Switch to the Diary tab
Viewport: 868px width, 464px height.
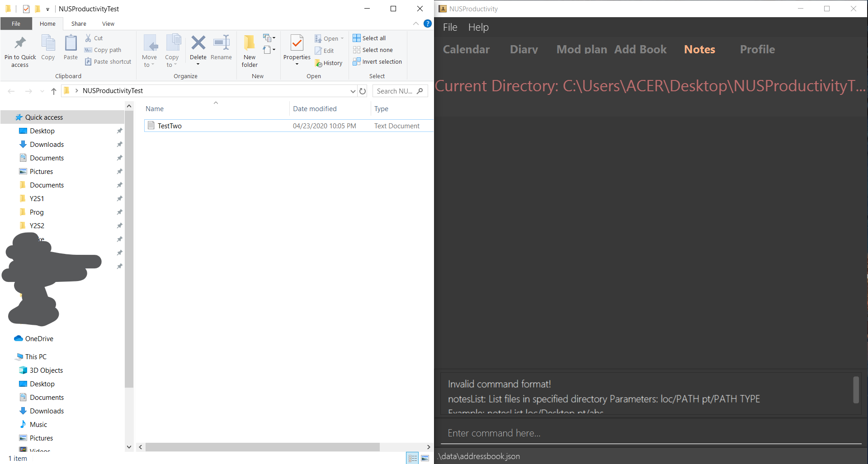click(524, 49)
